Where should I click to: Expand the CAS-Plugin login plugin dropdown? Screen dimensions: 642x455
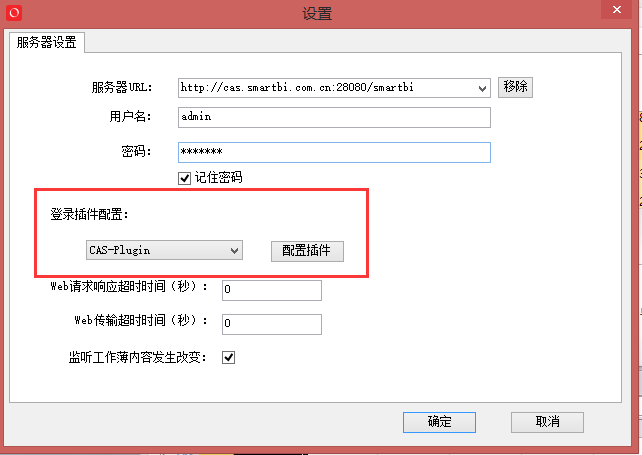pyautogui.click(x=164, y=250)
